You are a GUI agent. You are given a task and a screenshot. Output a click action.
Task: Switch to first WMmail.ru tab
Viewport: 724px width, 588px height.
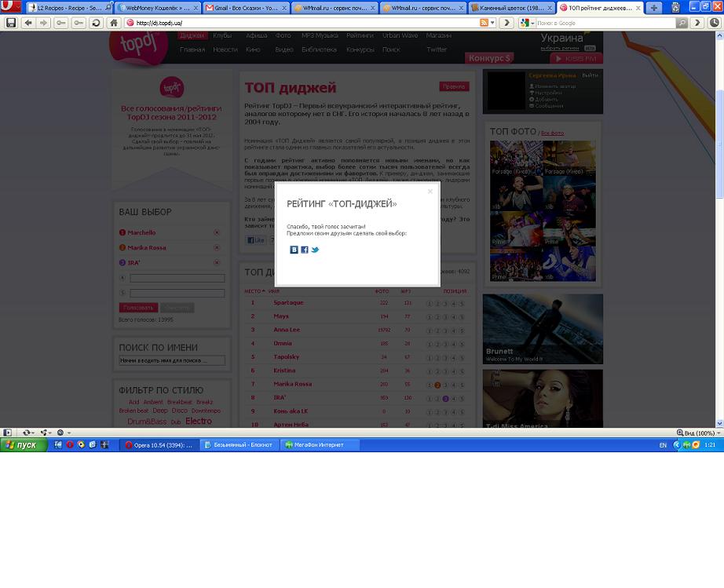(x=335, y=8)
